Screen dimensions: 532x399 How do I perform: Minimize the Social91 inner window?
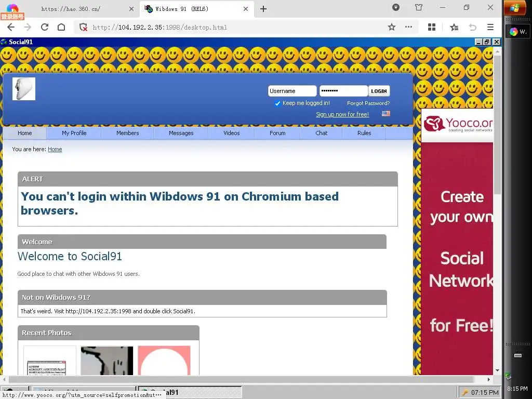point(478,42)
